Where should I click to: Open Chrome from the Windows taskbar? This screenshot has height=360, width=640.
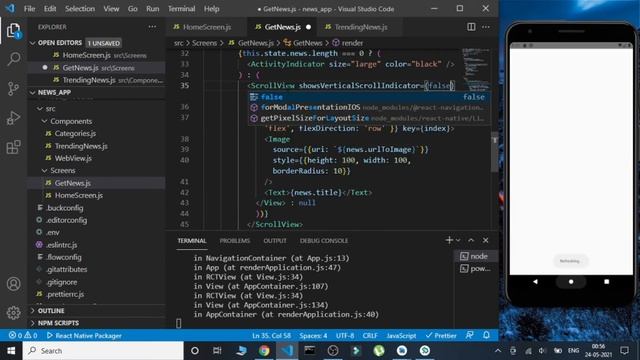coord(264,351)
